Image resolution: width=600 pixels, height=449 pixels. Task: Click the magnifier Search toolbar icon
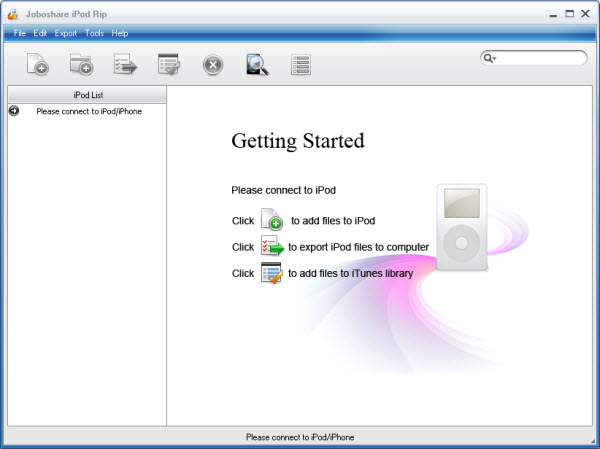(x=257, y=65)
